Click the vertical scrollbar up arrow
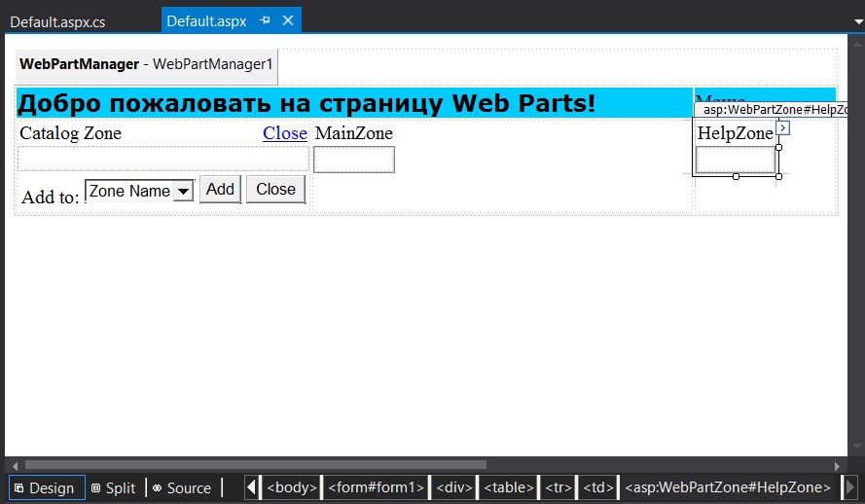 click(857, 44)
